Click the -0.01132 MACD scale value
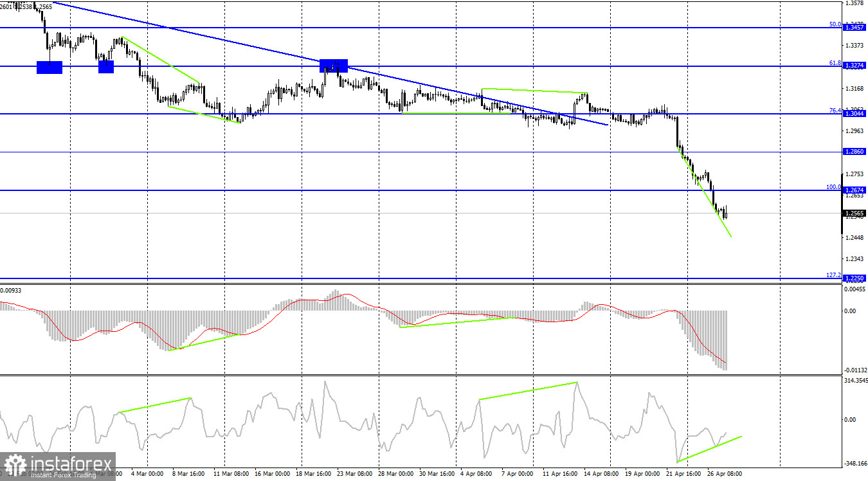Image resolution: width=868 pixels, height=481 pixels. click(x=854, y=370)
